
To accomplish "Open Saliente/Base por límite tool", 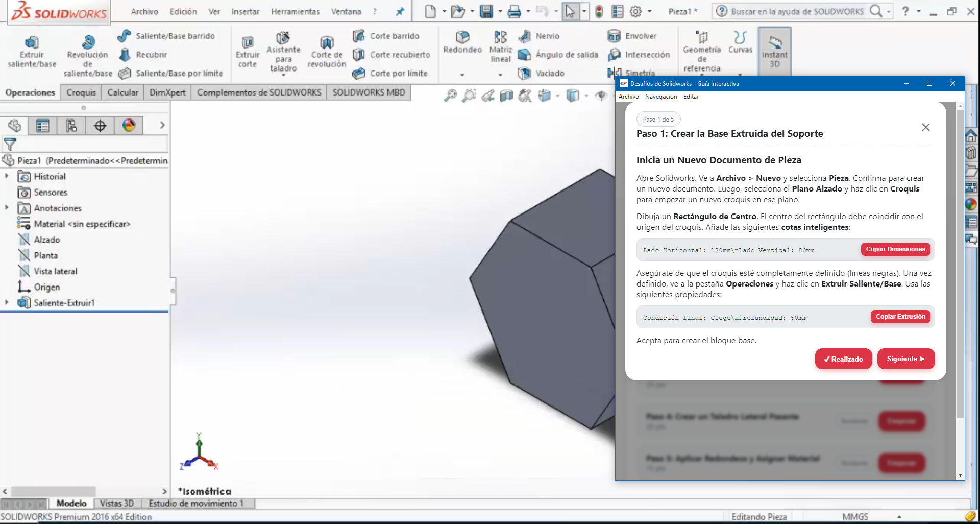I will [170, 74].
